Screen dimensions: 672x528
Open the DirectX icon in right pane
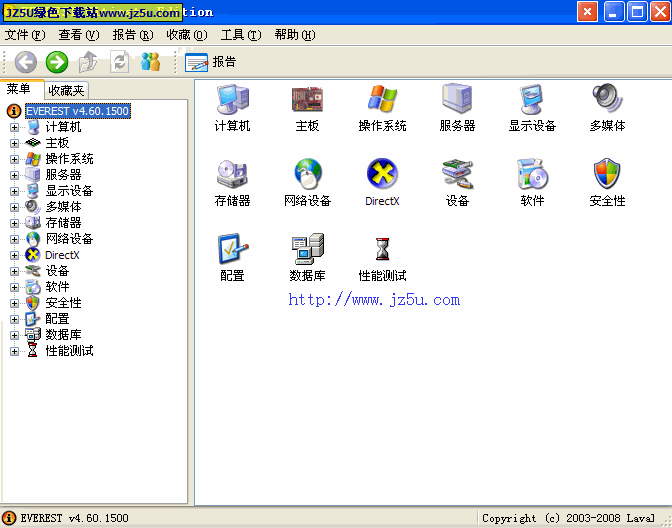pyautogui.click(x=382, y=183)
